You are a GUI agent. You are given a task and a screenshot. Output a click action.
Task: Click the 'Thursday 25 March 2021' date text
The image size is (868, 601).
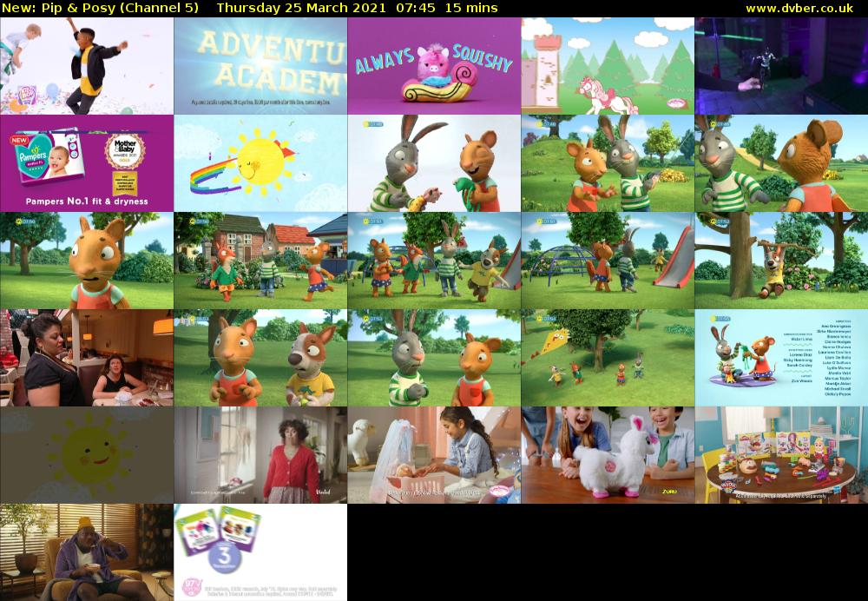pos(301,8)
